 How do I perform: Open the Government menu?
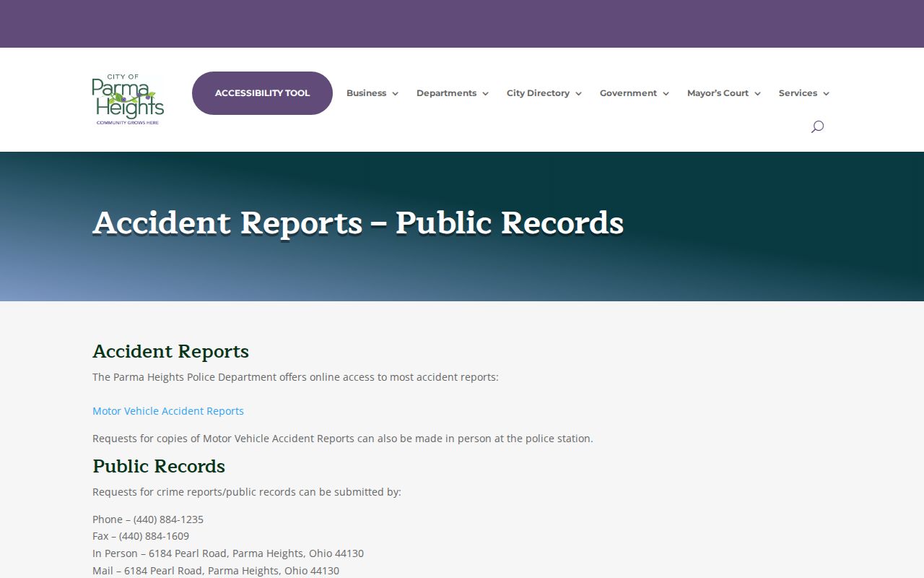635,93
